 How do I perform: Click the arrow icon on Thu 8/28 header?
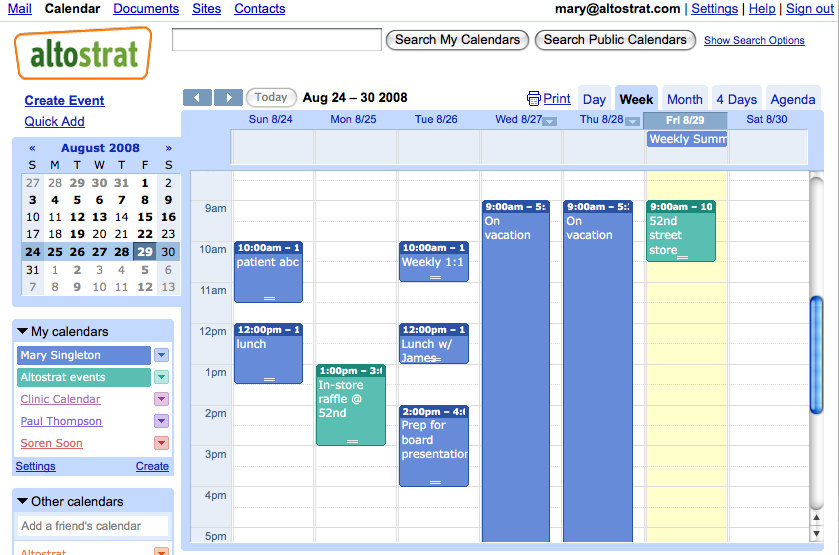[631, 121]
